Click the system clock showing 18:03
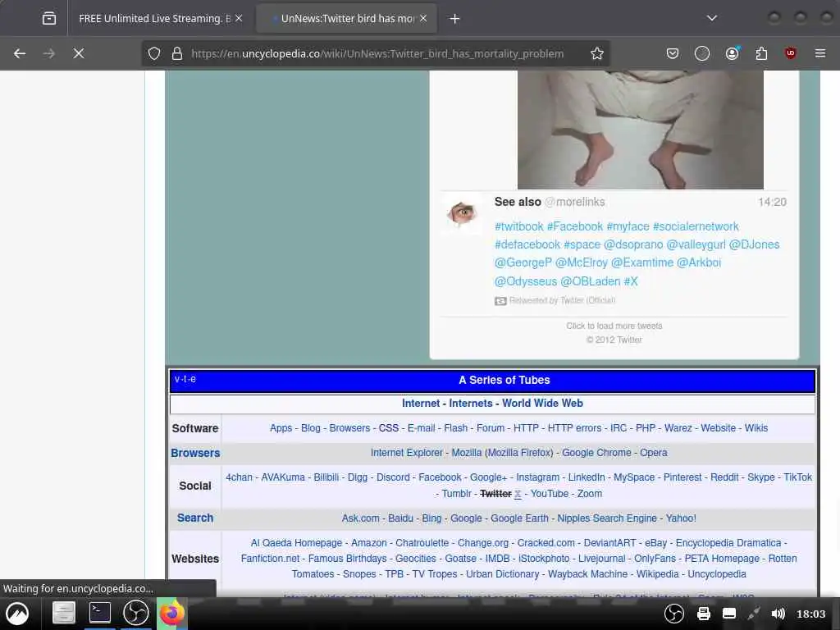 click(811, 614)
